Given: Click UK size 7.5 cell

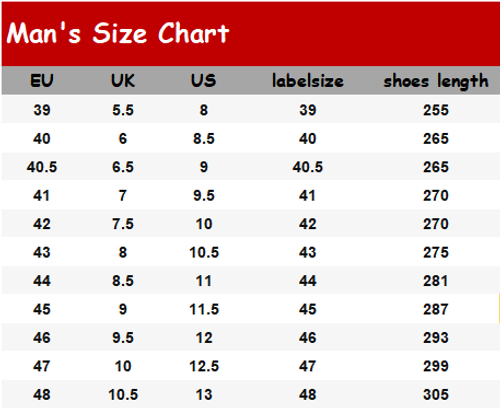Looking at the screenshot, I should click(x=123, y=224).
